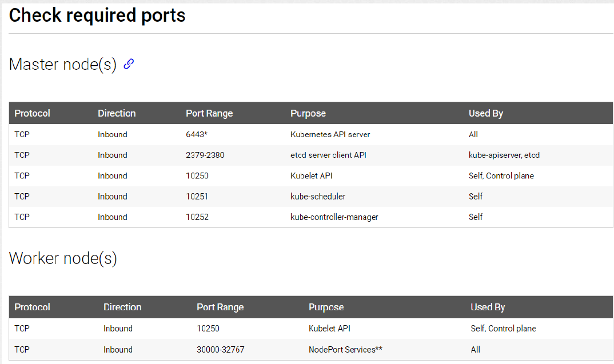Click the Worker node(s) heading

click(63, 258)
